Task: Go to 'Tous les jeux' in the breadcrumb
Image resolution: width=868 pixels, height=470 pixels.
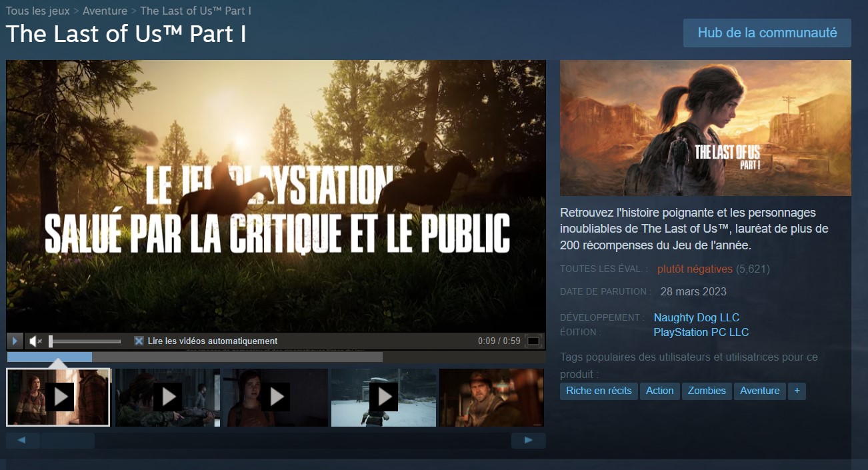Action: tap(37, 11)
